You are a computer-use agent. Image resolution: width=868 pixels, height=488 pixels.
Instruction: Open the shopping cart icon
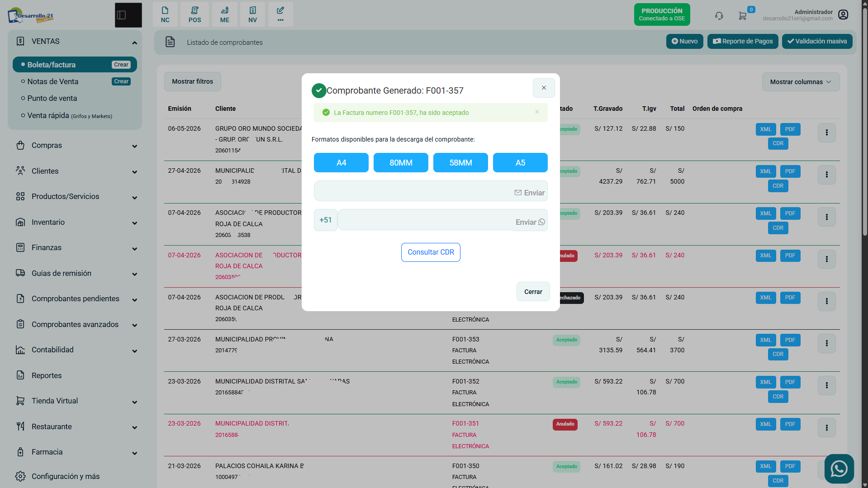pos(743,16)
